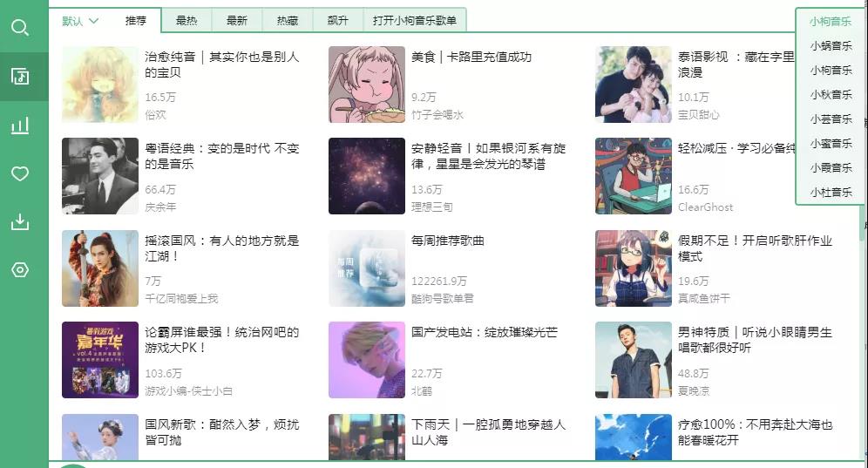Switch to the 最新 tab

coord(237,21)
